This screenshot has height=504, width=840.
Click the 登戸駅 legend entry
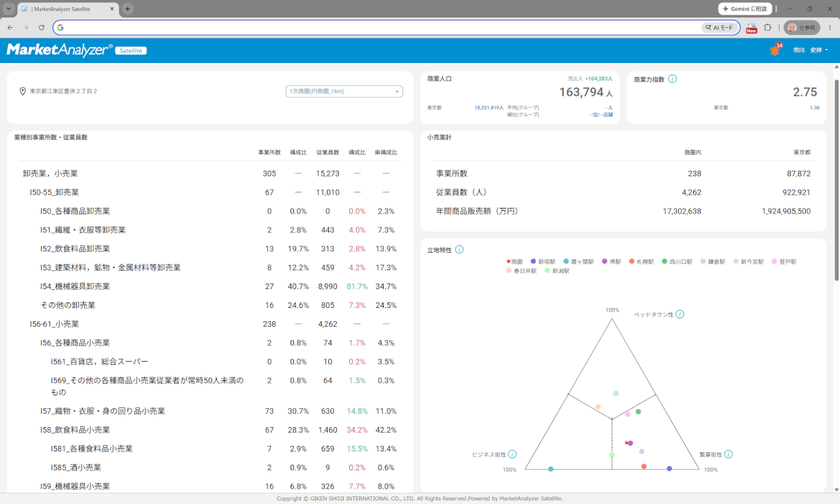(784, 261)
